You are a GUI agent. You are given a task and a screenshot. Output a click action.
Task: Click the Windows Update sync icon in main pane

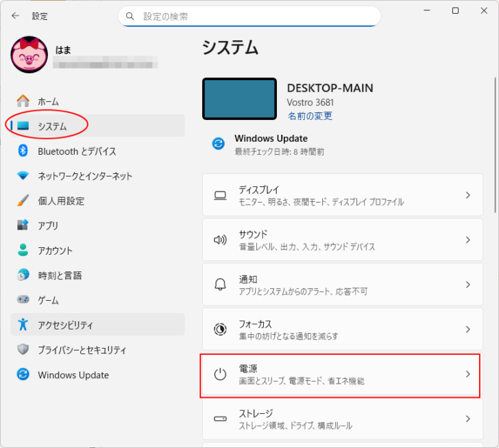[x=218, y=144]
